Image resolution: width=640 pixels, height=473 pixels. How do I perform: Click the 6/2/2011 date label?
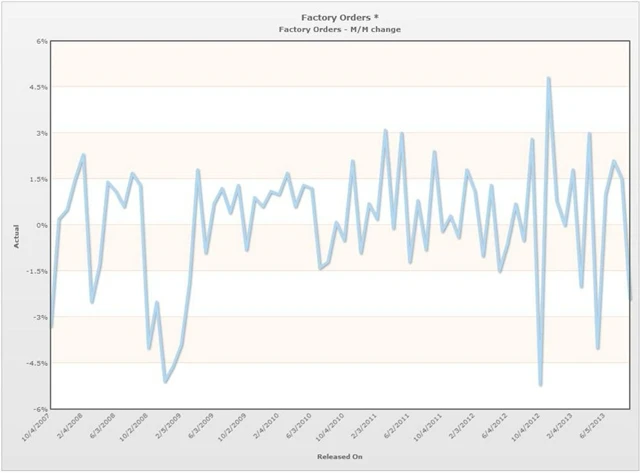click(397, 425)
